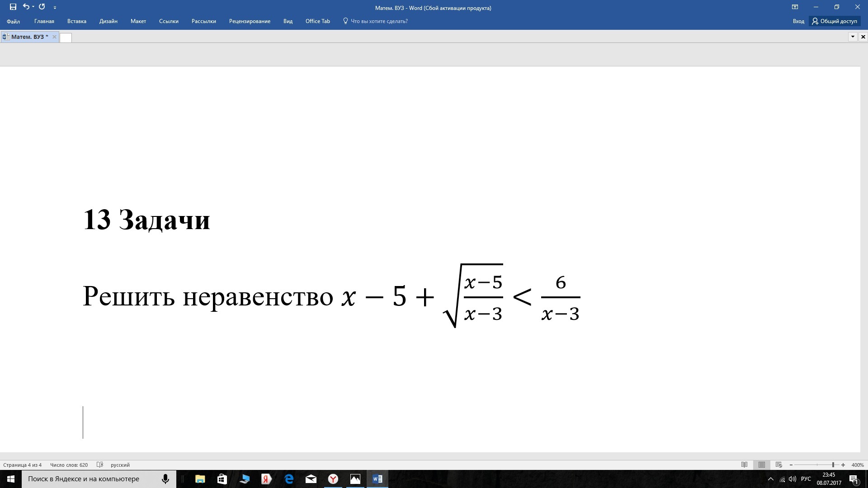Open the spell check proofing icon in status bar

click(x=100, y=465)
